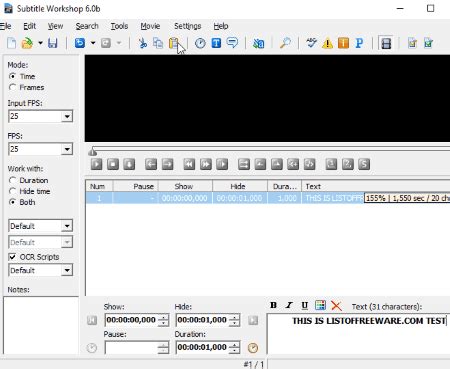Click the video seek bar handle
This screenshot has height=369, width=450.
coord(92,152)
